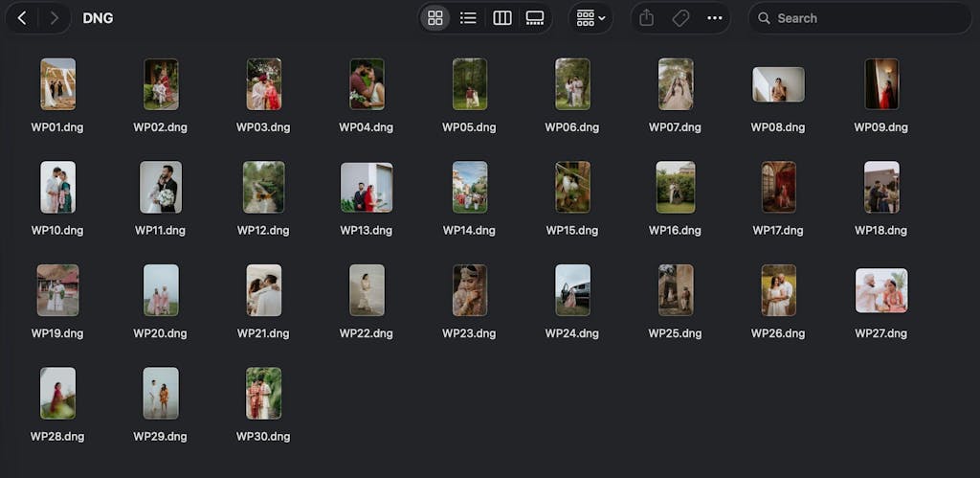Click the Share icon
Image resolution: width=980 pixels, height=478 pixels.
tap(647, 18)
